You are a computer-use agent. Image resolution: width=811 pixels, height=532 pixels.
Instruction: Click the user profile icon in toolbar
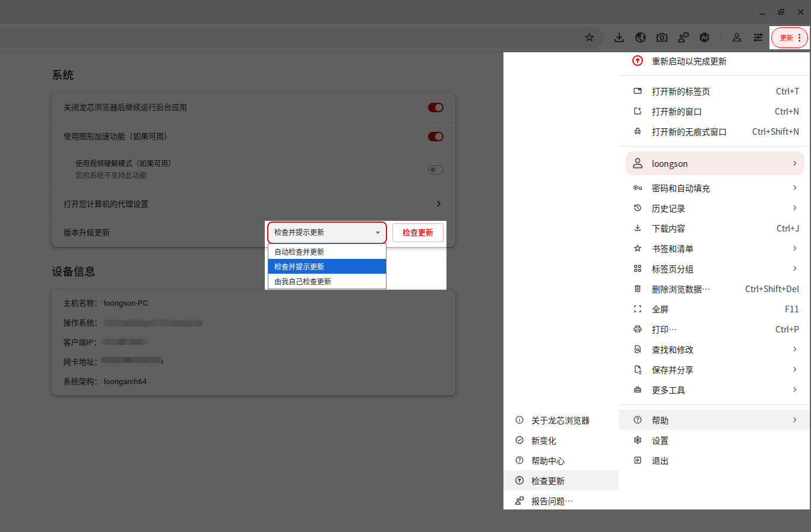click(737, 37)
